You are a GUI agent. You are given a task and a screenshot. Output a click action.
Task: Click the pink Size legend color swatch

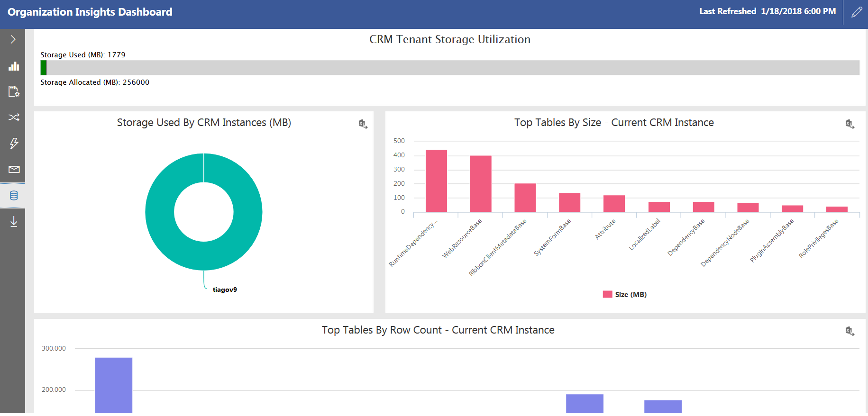coord(607,295)
